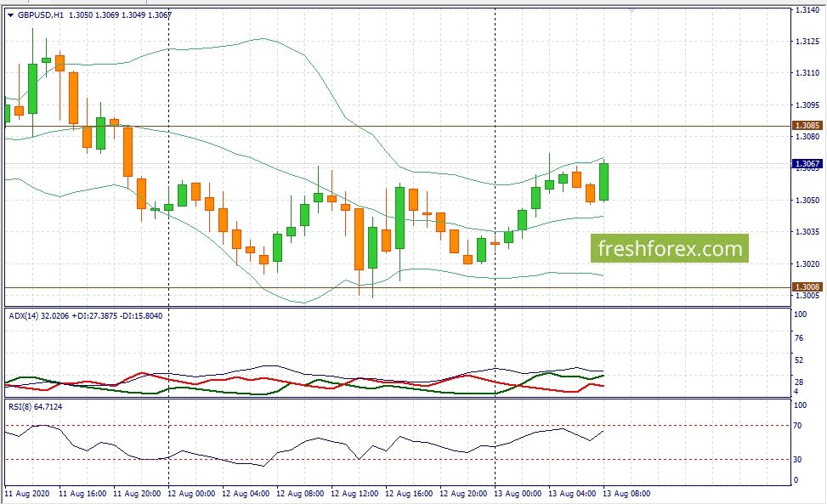Click the 12 Aug 00:00 time label

191,494
